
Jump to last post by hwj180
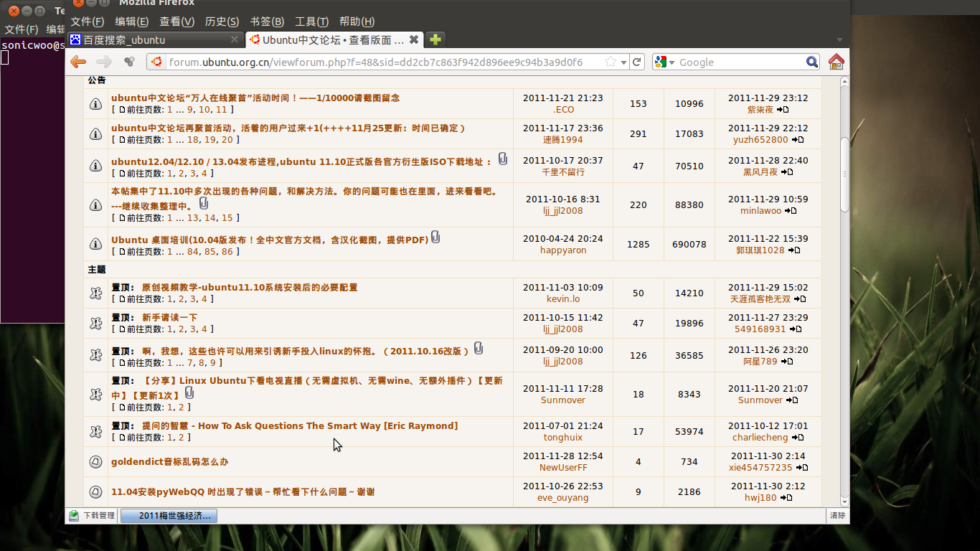[786, 498]
